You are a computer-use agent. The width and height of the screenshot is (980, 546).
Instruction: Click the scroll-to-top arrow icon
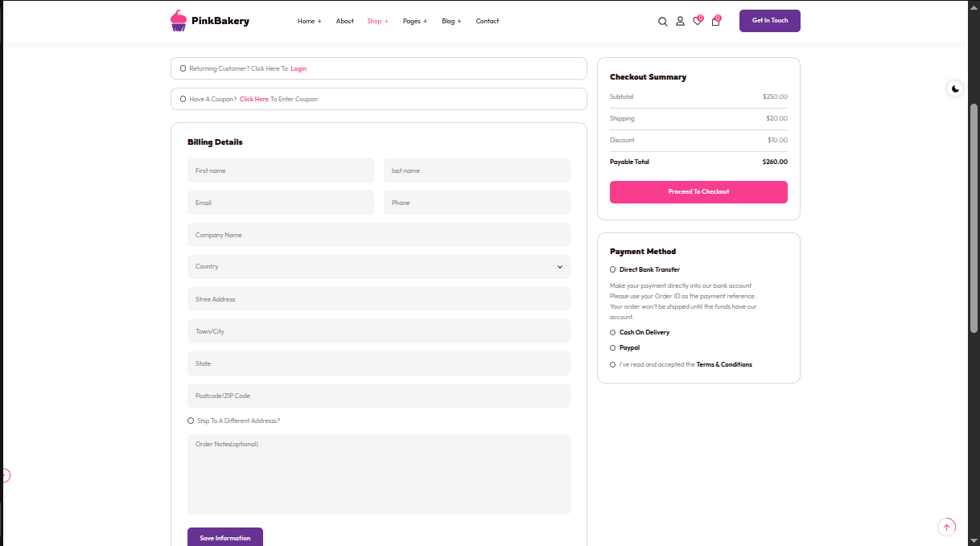(946, 528)
